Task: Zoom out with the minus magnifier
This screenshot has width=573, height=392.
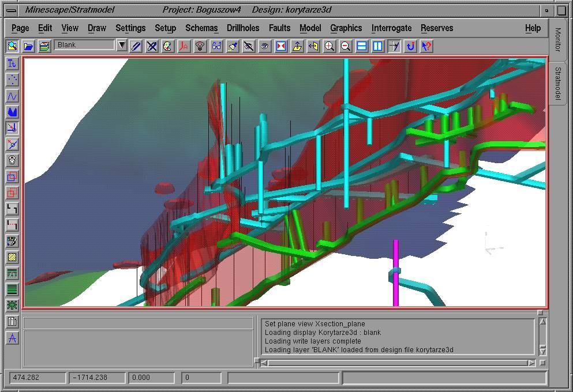Action: click(x=345, y=46)
